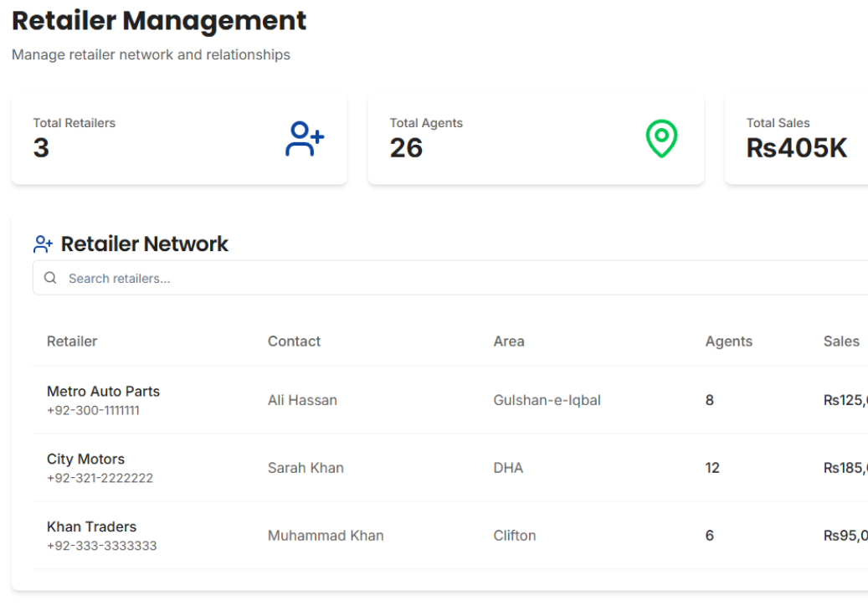This screenshot has width=868, height=611.
Task: Click the Agents column header
Action: pos(728,341)
